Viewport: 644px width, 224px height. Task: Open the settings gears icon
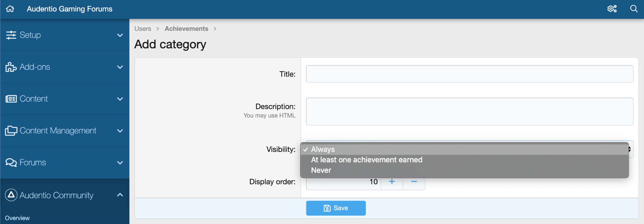tap(612, 9)
